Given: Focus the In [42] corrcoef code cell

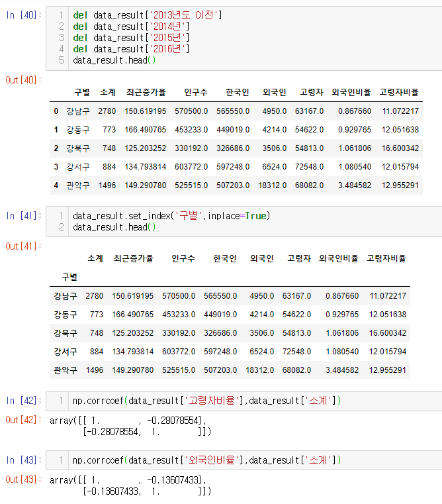Looking at the screenshot, I should pos(265,400).
